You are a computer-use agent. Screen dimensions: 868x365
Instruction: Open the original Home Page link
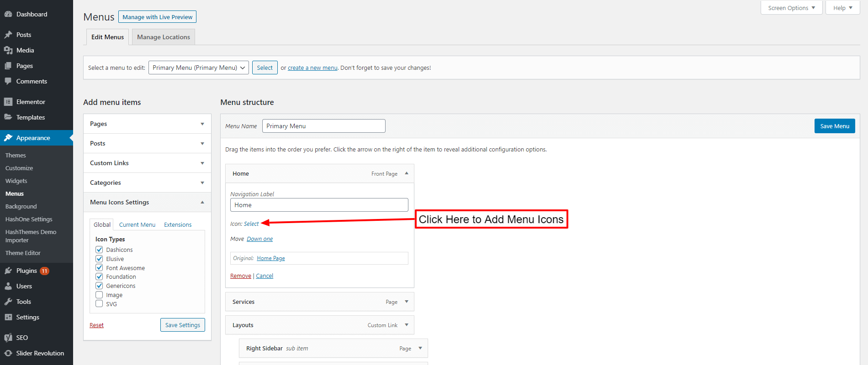271,258
